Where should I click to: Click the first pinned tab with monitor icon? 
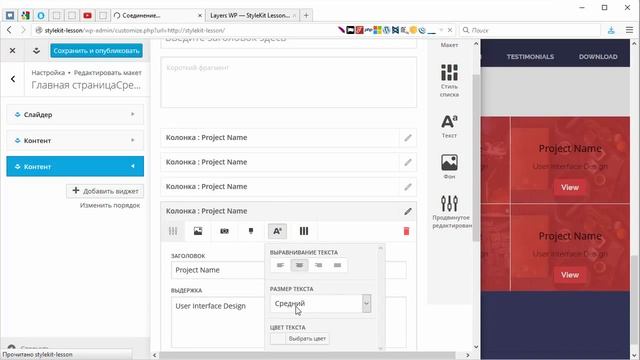click(10, 16)
